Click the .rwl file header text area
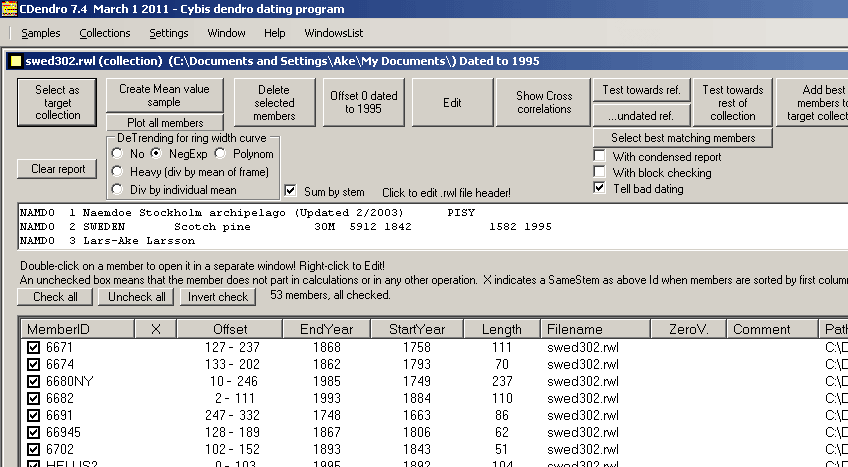This screenshot has width=848, height=467. 433,226
